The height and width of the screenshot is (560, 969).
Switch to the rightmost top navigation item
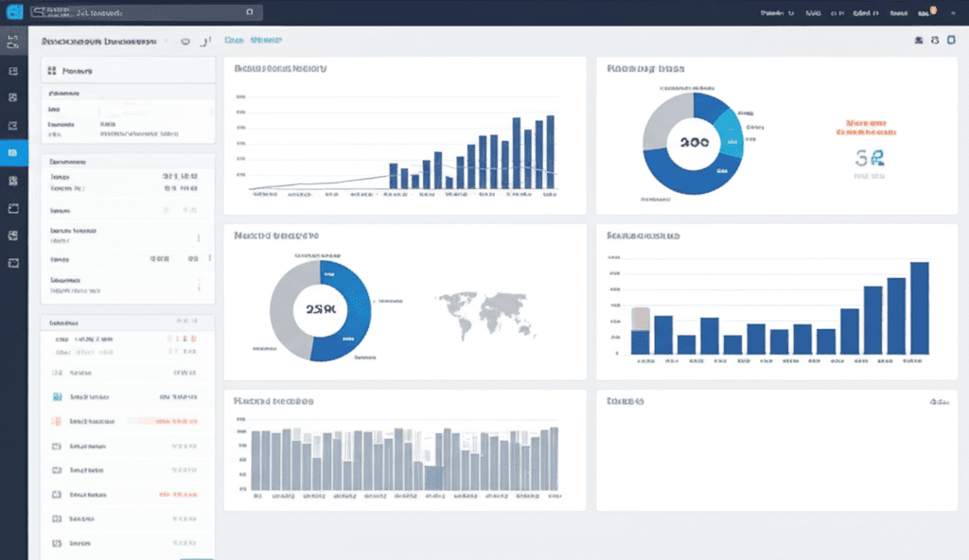[954, 13]
